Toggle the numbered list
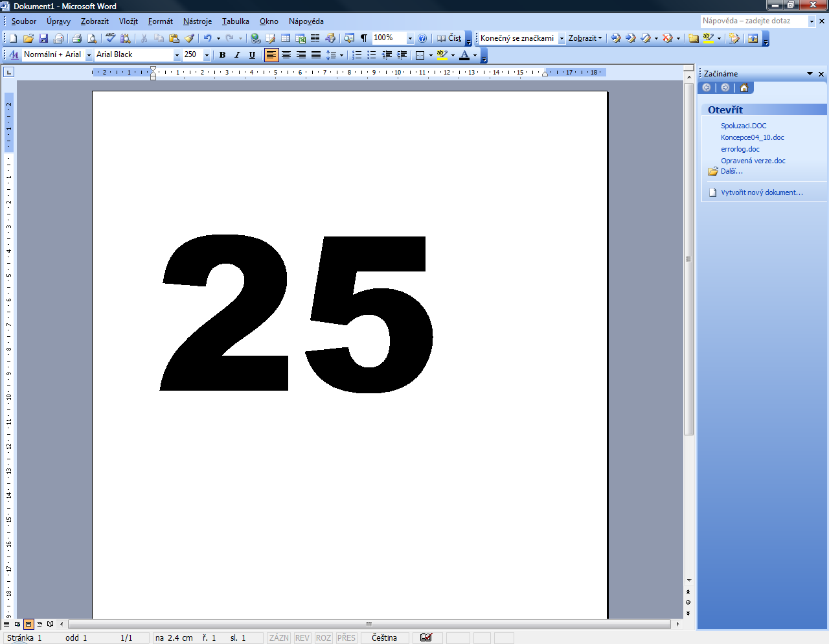This screenshot has height=644, width=829. (x=357, y=55)
